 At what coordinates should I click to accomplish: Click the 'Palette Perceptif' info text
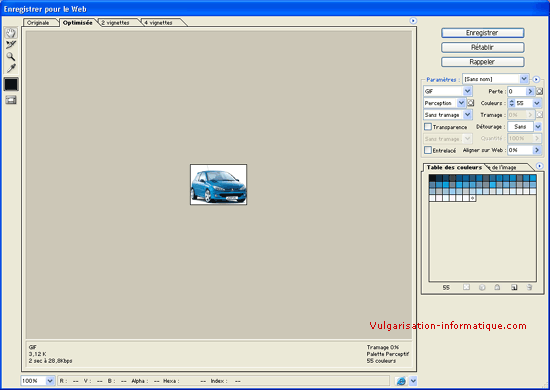pyautogui.click(x=388, y=354)
